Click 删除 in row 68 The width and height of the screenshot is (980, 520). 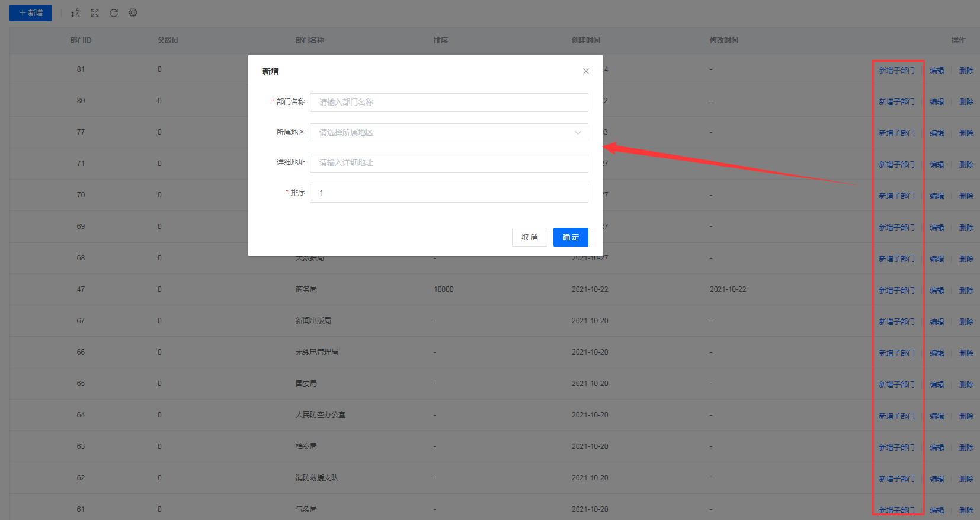click(x=966, y=259)
